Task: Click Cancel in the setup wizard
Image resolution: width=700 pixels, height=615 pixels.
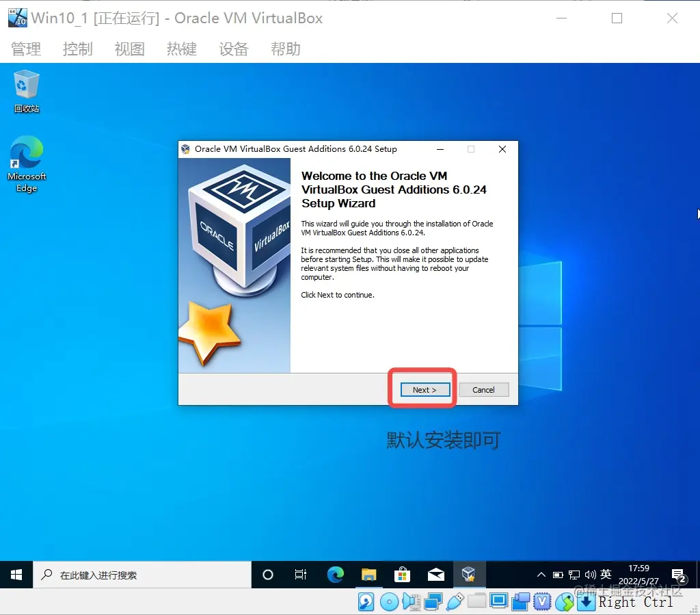Action: [x=483, y=389]
